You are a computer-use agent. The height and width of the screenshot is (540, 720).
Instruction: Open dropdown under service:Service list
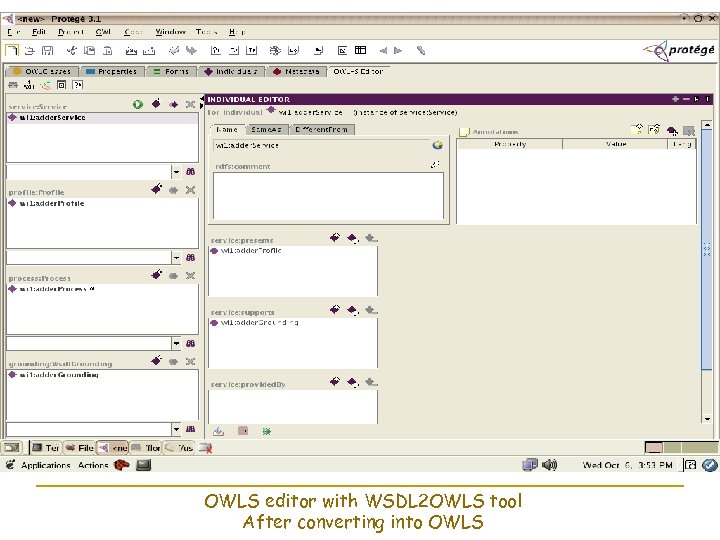click(176, 172)
